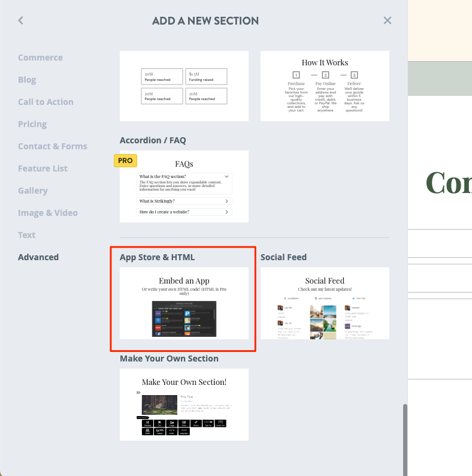Add the FAQs accordion section
472x476 pixels.
pyautogui.click(x=184, y=186)
